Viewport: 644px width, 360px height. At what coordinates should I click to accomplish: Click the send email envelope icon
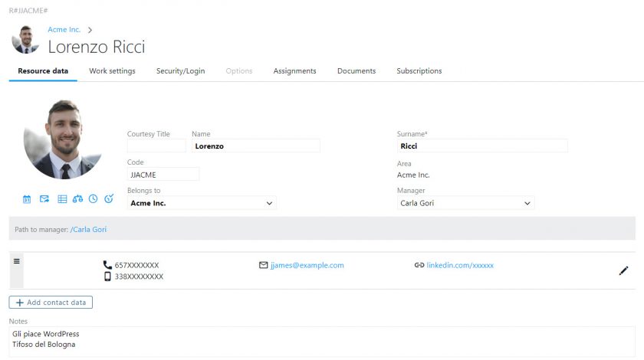44,199
